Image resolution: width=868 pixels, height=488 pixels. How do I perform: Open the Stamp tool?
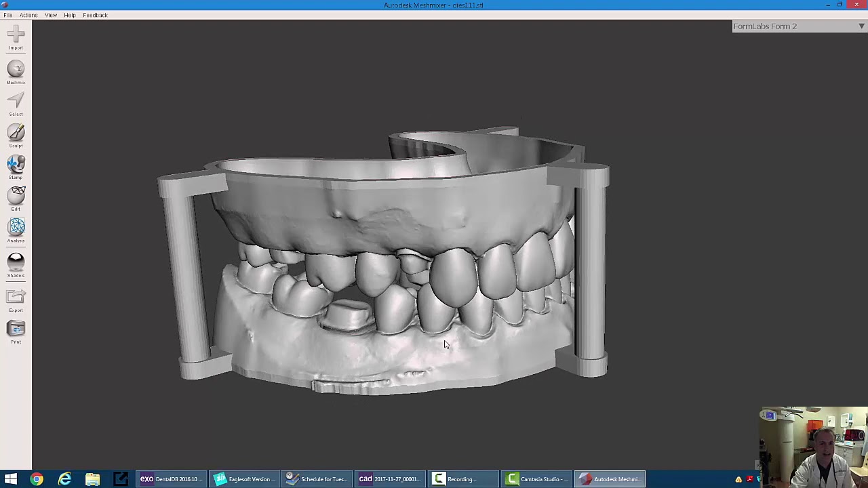(x=16, y=167)
